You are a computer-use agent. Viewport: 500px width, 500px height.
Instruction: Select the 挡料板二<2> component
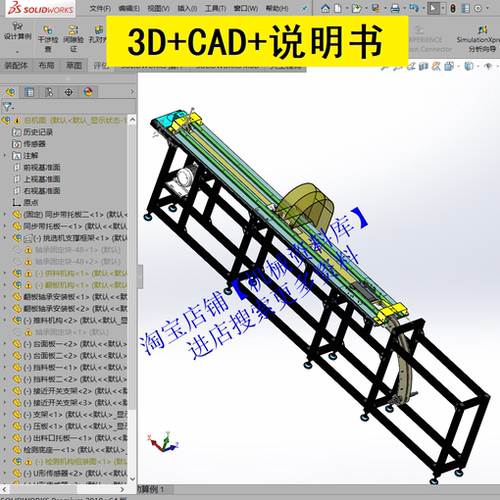70,379
